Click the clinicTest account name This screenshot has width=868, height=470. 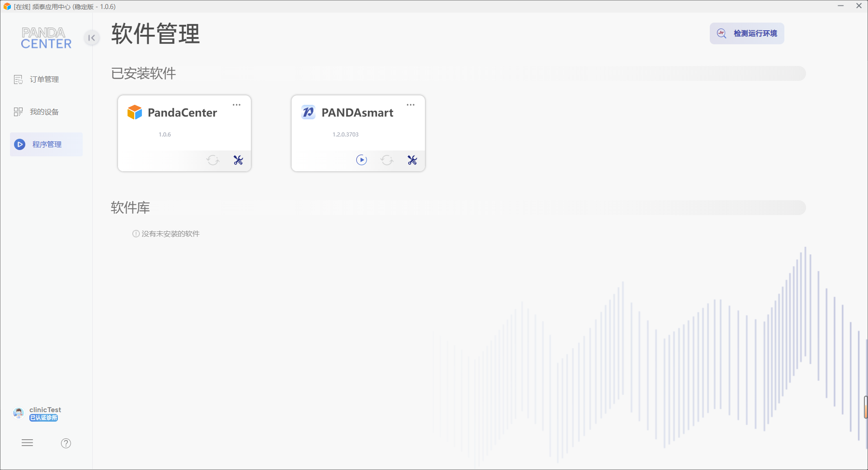tap(45, 410)
